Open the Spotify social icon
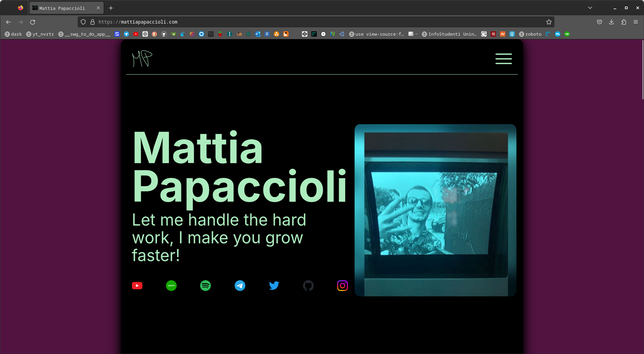This screenshot has width=644, height=354. click(205, 286)
